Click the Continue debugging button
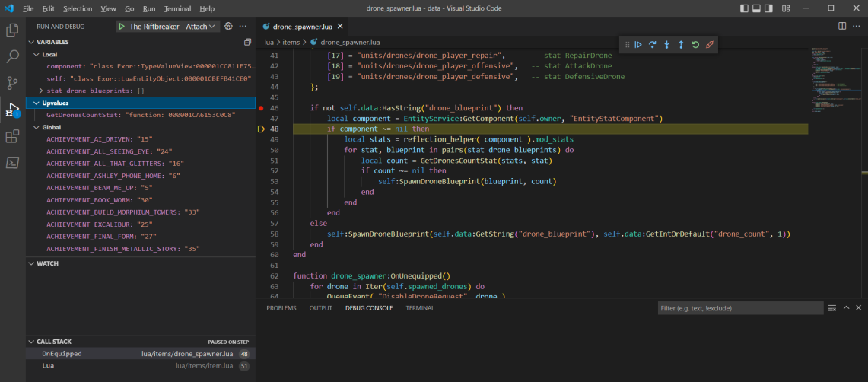This screenshot has height=382, width=868. pos(638,45)
